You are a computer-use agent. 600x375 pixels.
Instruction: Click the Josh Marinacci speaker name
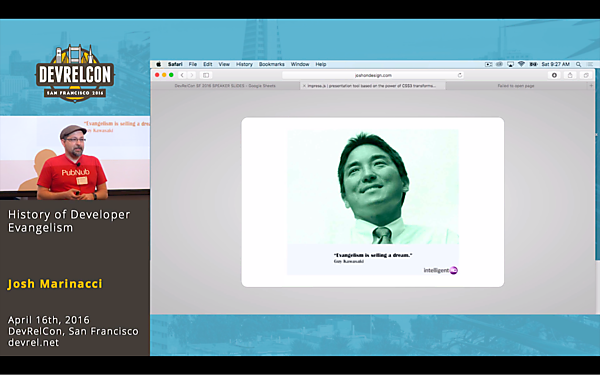(x=55, y=284)
